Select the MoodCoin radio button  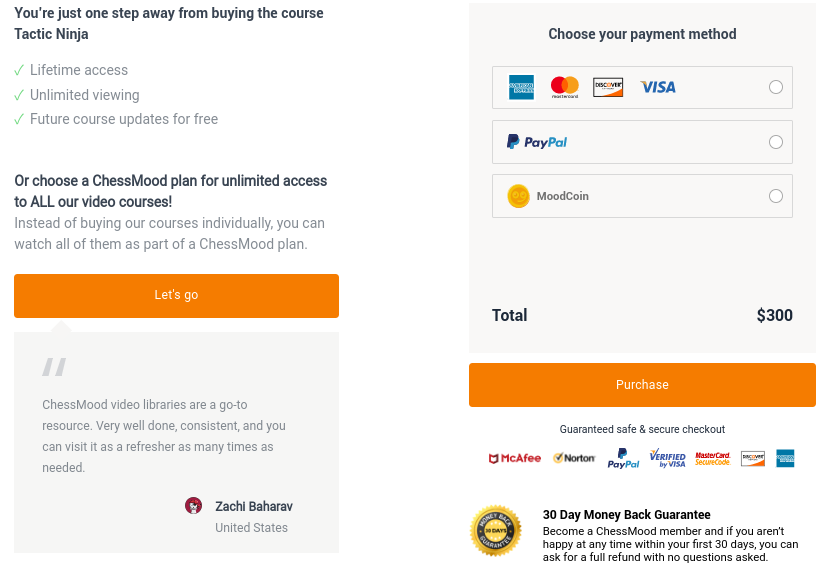click(x=776, y=196)
